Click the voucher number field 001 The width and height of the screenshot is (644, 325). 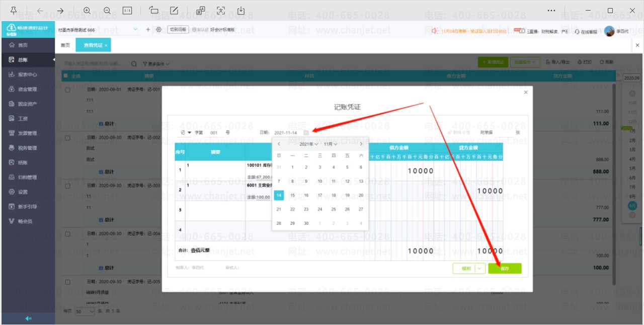click(214, 133)
